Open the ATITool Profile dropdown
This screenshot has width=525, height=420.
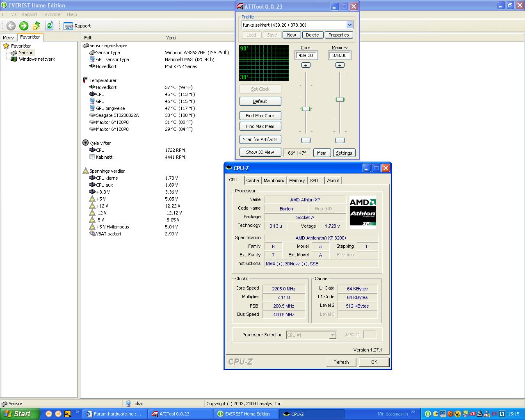coord(349,25)
